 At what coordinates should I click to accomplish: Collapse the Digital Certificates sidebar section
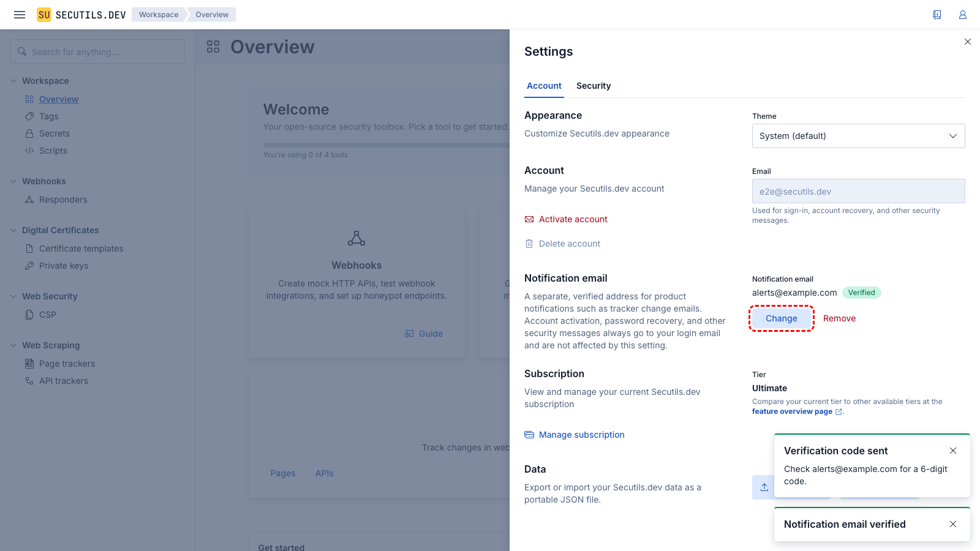[x=13, y=230]
